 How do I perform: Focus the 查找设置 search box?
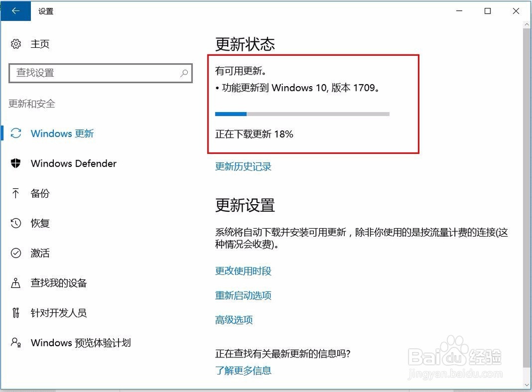[101, 73]
